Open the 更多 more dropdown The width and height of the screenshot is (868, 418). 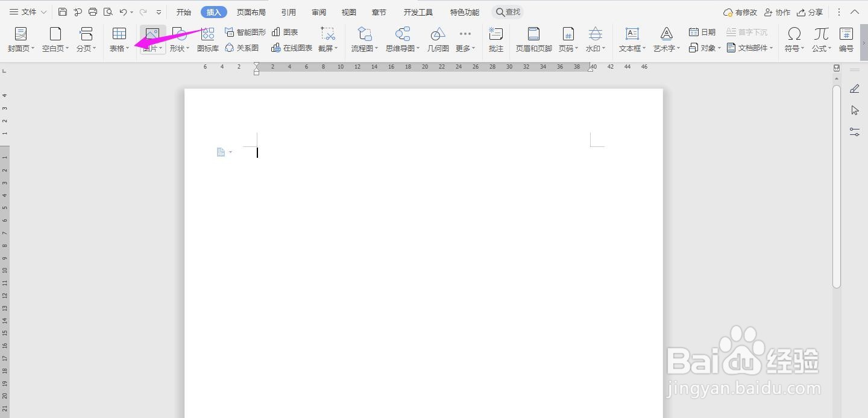465,40
